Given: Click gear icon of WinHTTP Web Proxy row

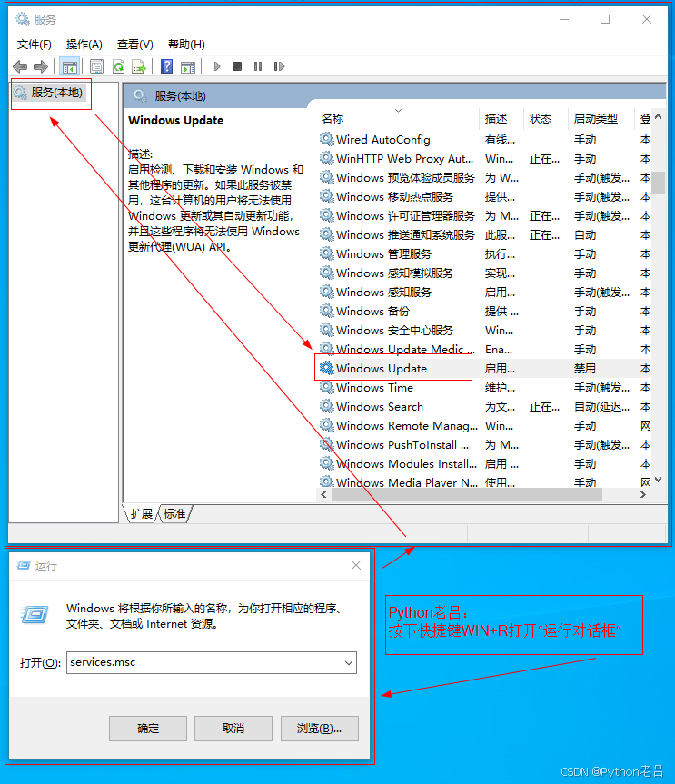Looking at the screenshot, I should pos(326,158).
